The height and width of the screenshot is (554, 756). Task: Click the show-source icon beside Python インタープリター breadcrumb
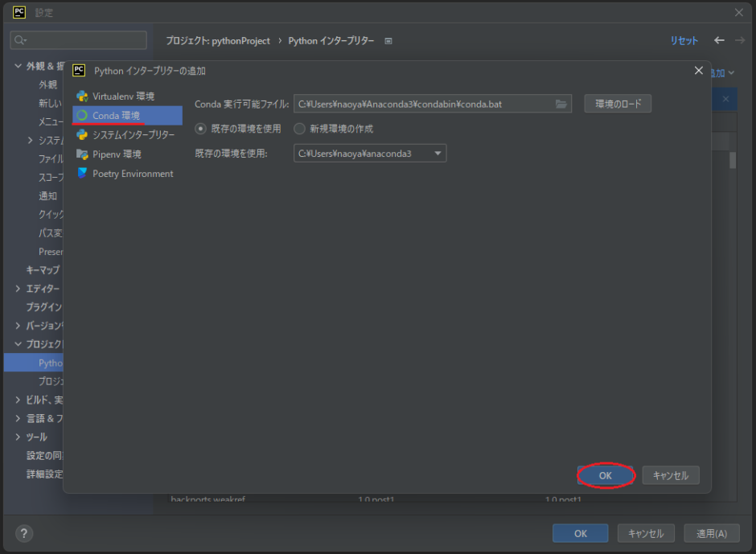point(388,40)
